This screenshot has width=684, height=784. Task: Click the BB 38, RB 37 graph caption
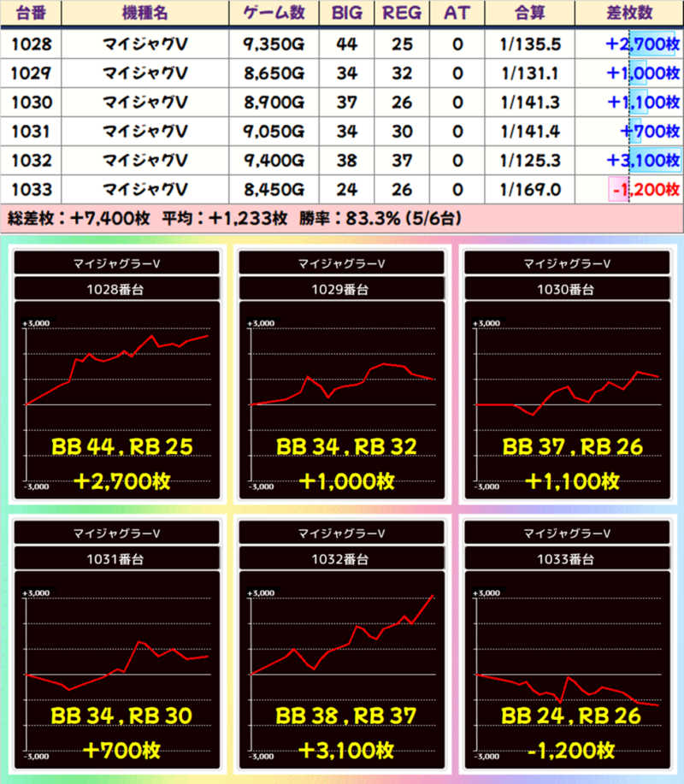pyautogui.click(x=346, y=716)
